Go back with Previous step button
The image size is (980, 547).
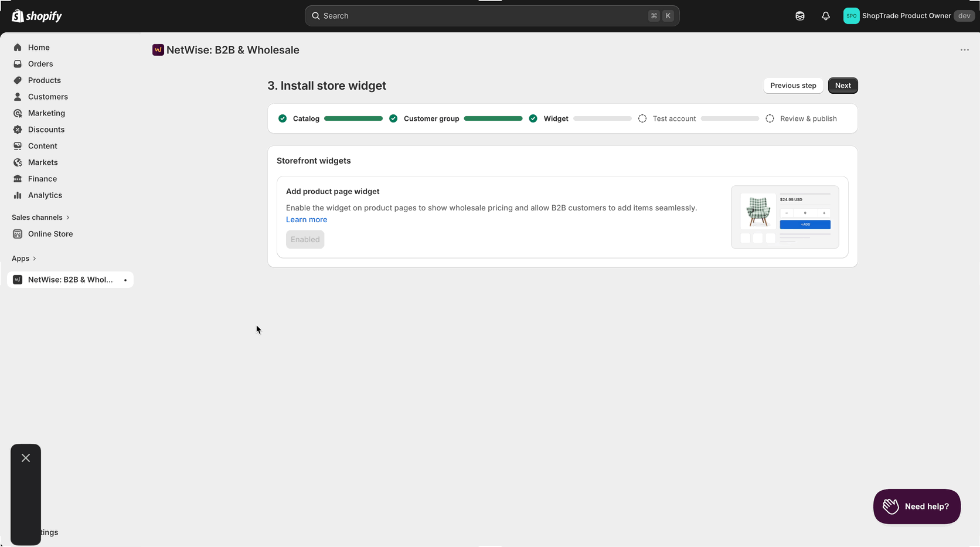(793, 86)
